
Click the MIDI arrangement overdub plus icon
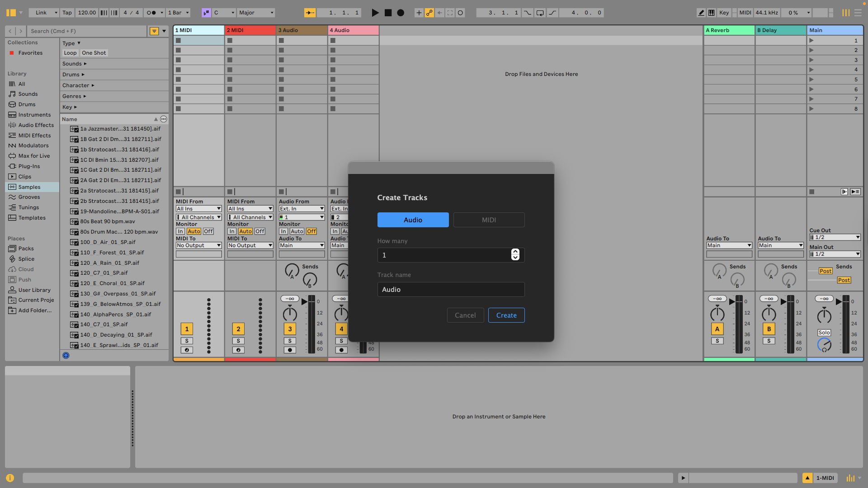pyautogui.click(x=419, y=13)
